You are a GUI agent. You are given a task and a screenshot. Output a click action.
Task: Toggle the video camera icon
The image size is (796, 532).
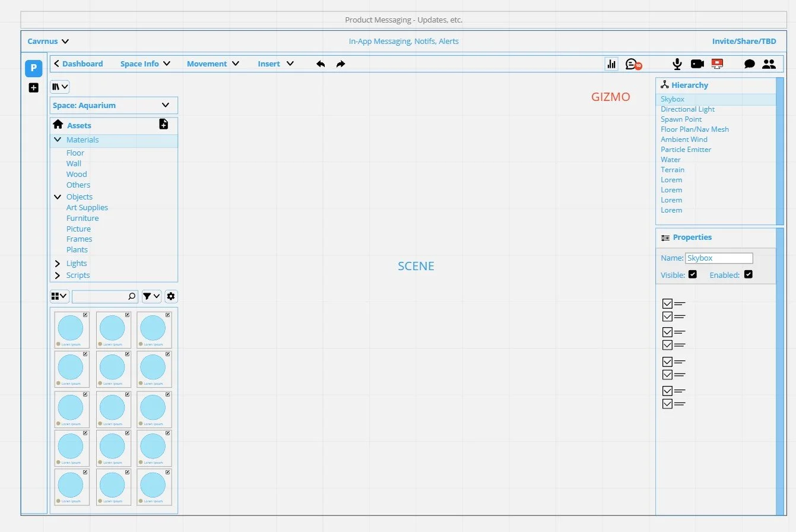coord(697,64)
